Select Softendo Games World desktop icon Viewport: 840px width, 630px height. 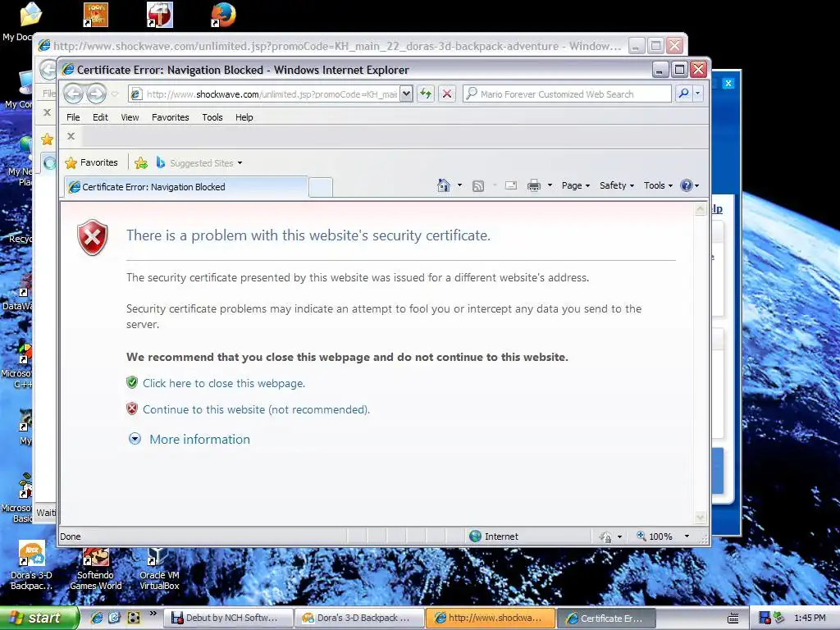click(96, 569)
